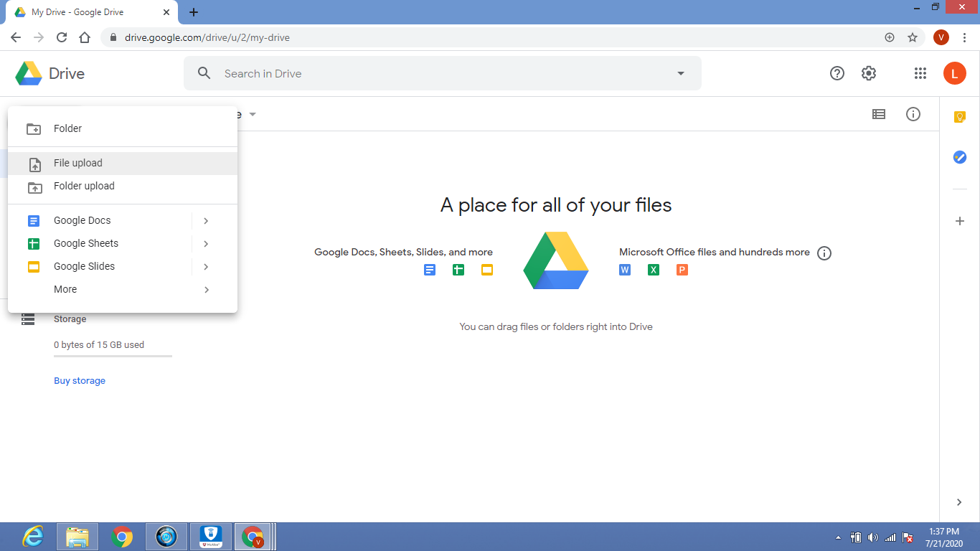This screenshot has width=980, height=551.
Task: Expand the Google Slides submenu arrow
Action: pyautogui.click(x=206, y=267)
